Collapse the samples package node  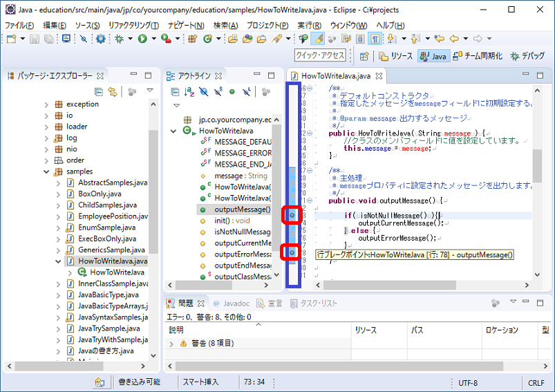(46, 171)
